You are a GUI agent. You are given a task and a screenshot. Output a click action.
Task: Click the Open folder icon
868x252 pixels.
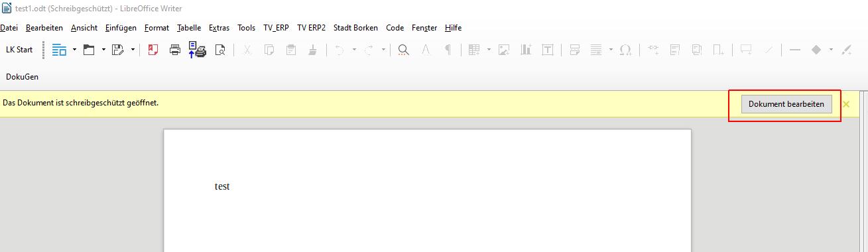click(x=89, y=50)
